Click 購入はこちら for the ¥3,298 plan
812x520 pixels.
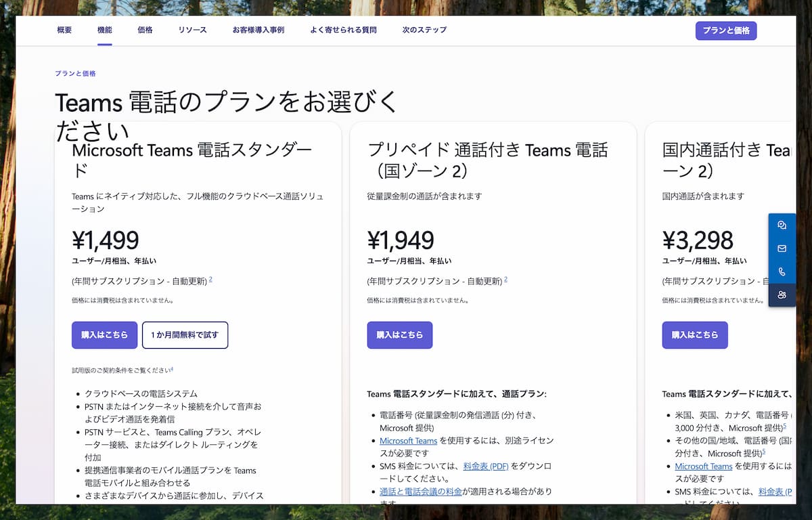coord(695,335)
